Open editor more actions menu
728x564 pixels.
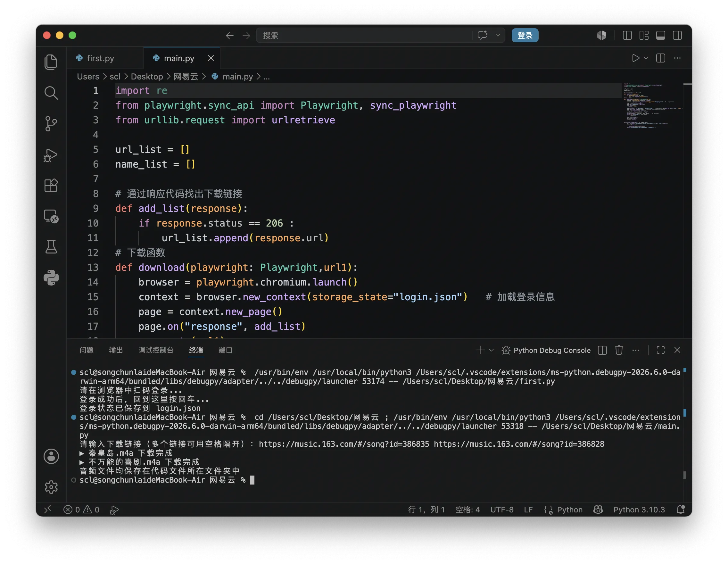pyautogui.click(x=677, y=58)
